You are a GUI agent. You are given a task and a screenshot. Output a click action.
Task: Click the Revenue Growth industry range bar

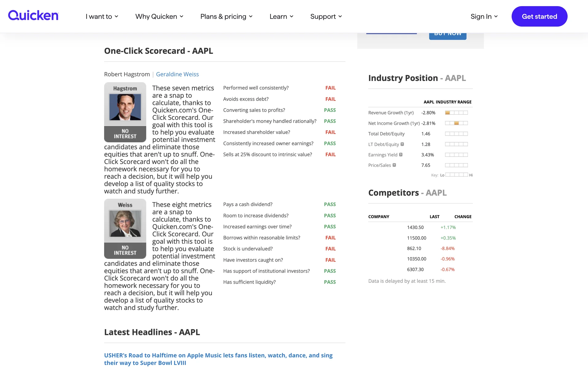(456, 113)
